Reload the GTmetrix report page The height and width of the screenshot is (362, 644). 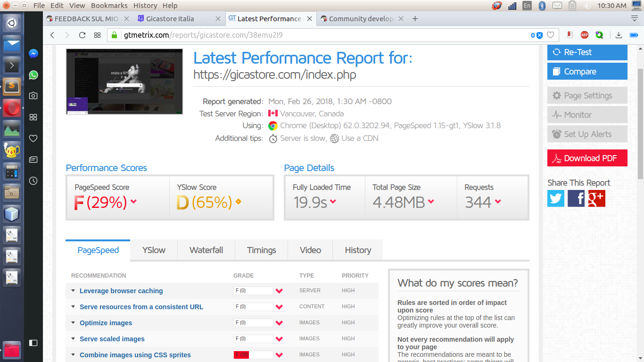click(82, 35)
